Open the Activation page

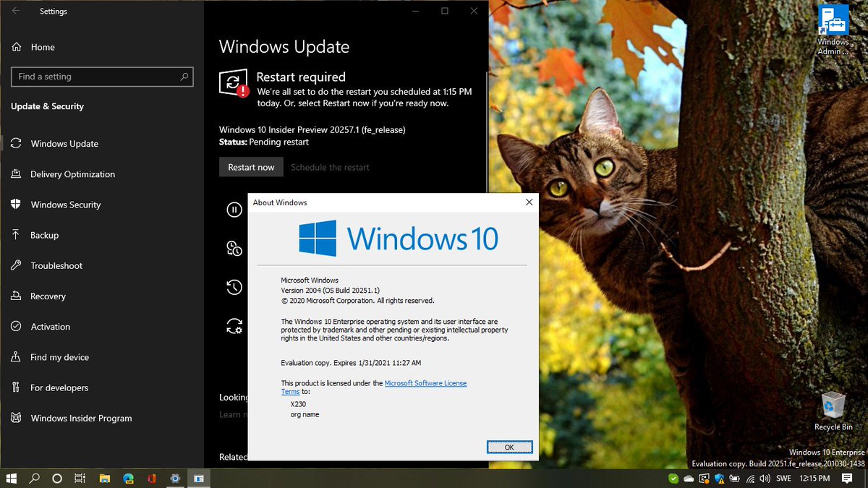point(102,327)
